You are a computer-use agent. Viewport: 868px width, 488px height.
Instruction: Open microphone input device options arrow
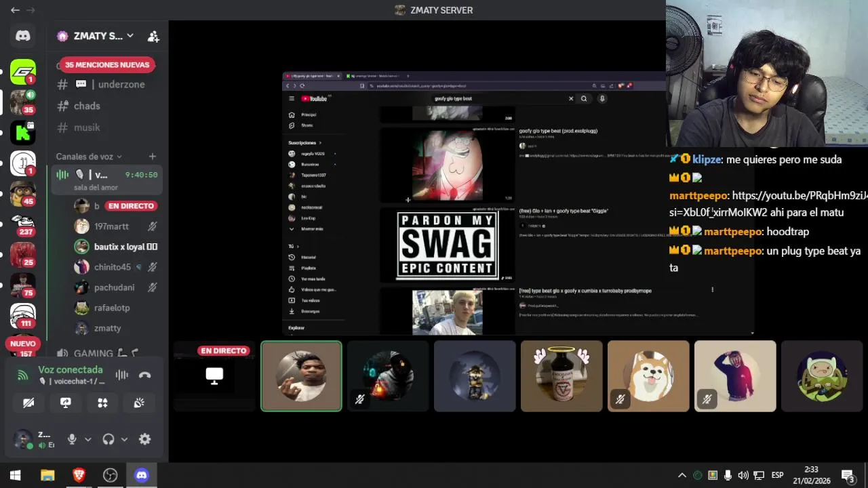click(x=87, y=439)
